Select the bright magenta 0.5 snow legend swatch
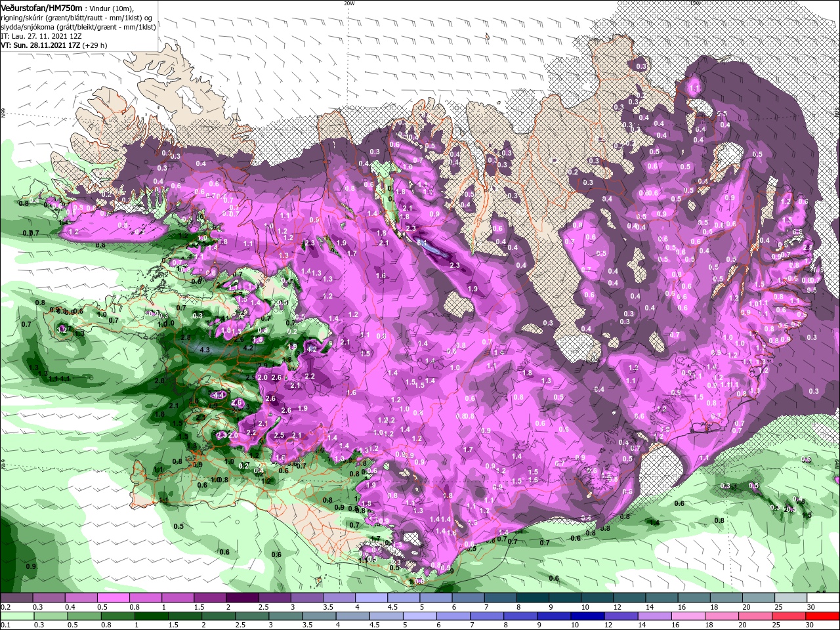This screenshot has width=840, height=630. 113,598
